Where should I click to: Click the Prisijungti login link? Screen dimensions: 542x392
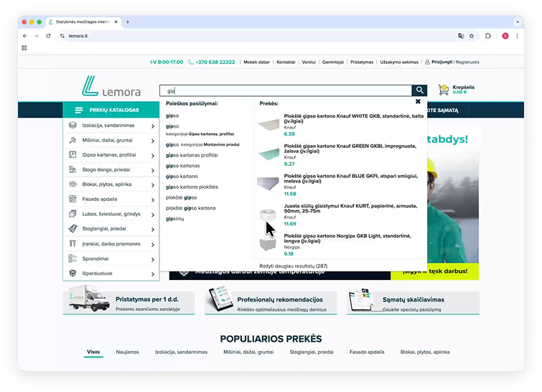(x=441, y=62)
